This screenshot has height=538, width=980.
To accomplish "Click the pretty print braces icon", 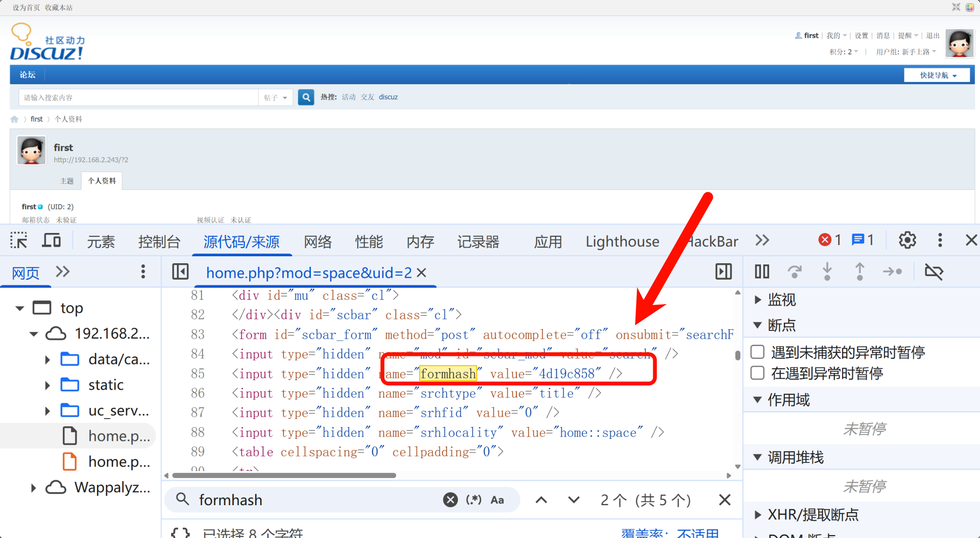I will tap(180, 533).
